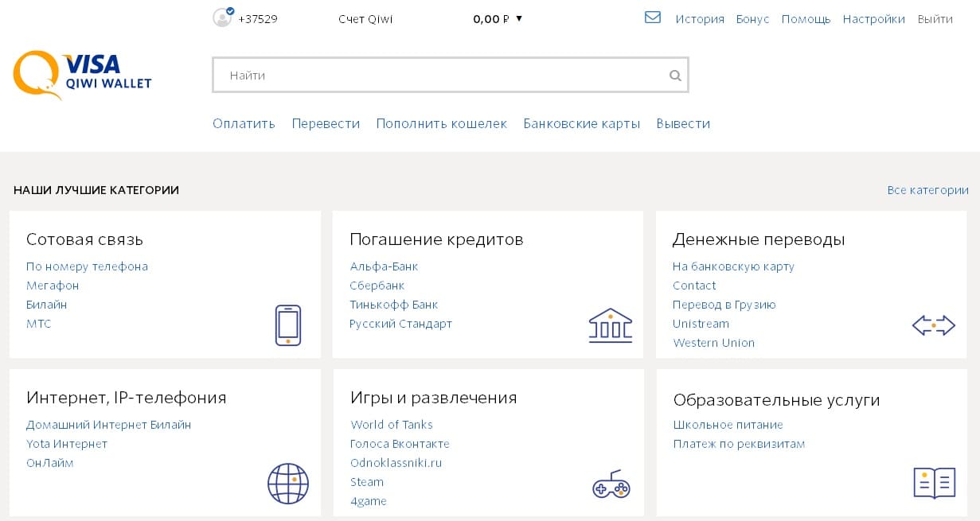Select the Western Union transfer option
Viewport: 980px width, 521px height.
(x=713, y=343)
